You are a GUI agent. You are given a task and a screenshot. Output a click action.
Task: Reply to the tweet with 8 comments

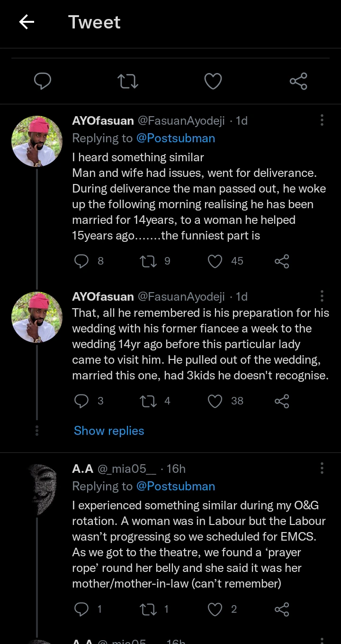pos(81,261)
